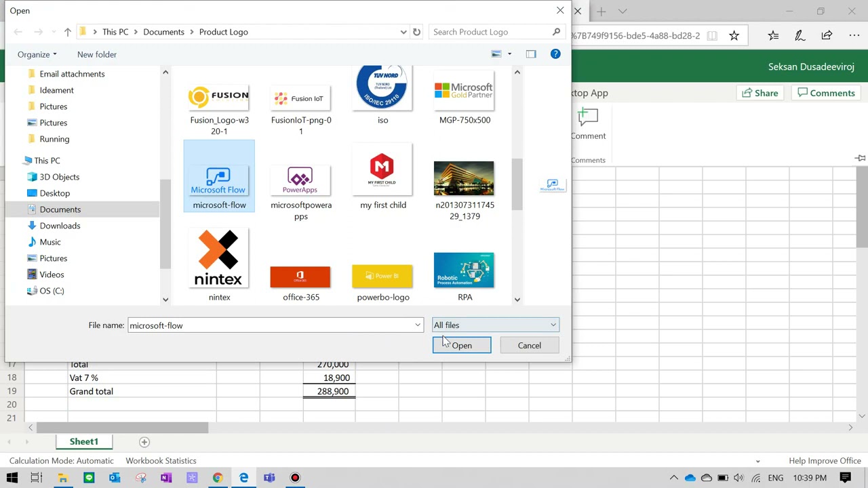The height and width of the screenshot is (488, 868).
Task: Open the Organize menu
Action: tap(37, 54)
